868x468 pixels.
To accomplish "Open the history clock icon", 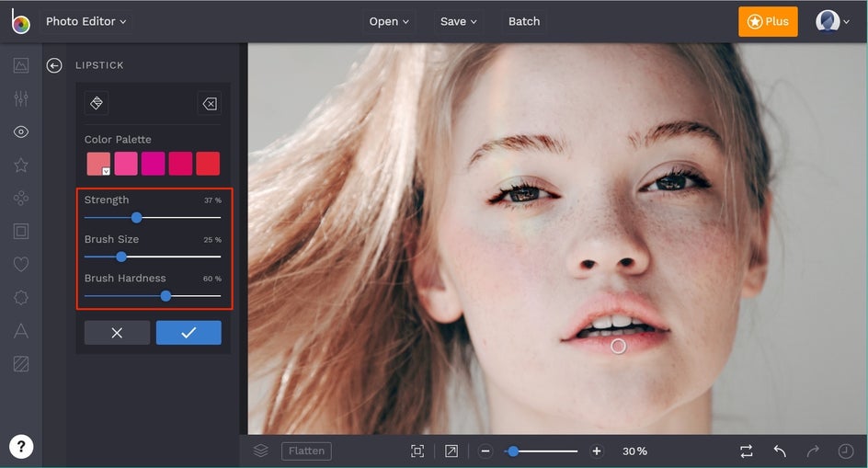I will [x=846, y=451].
